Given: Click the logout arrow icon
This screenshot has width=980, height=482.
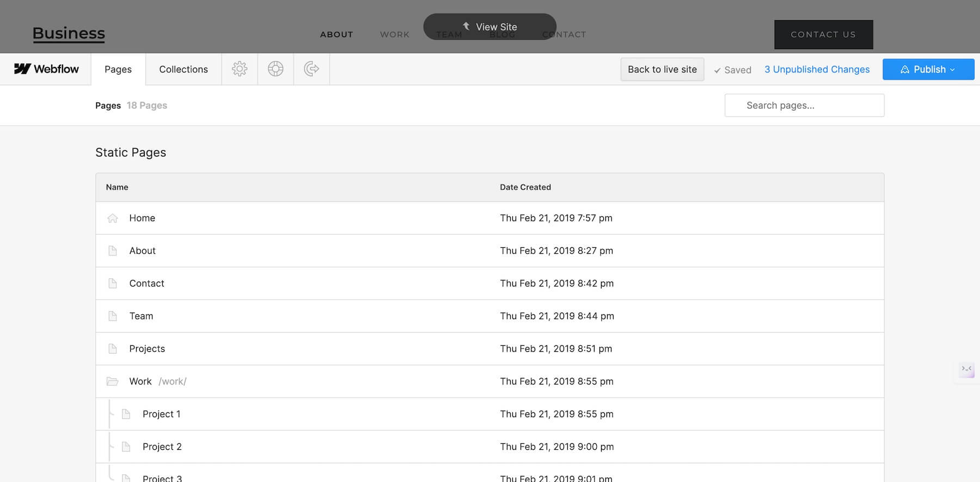Looking at the screenshot, I should pyautogui.click(x=311, y=69).
